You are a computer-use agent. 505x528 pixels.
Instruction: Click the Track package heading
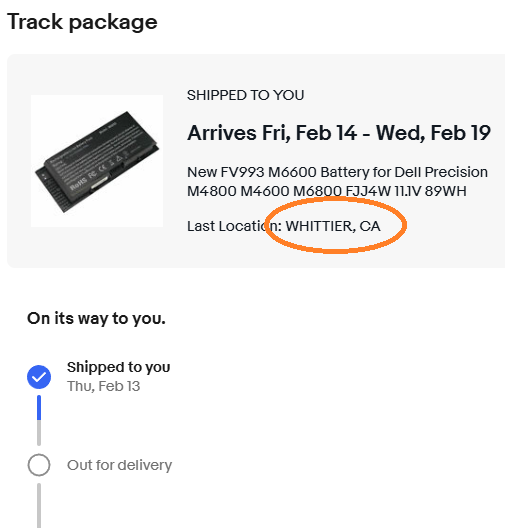pyautogui.click(x=82, y=22)
